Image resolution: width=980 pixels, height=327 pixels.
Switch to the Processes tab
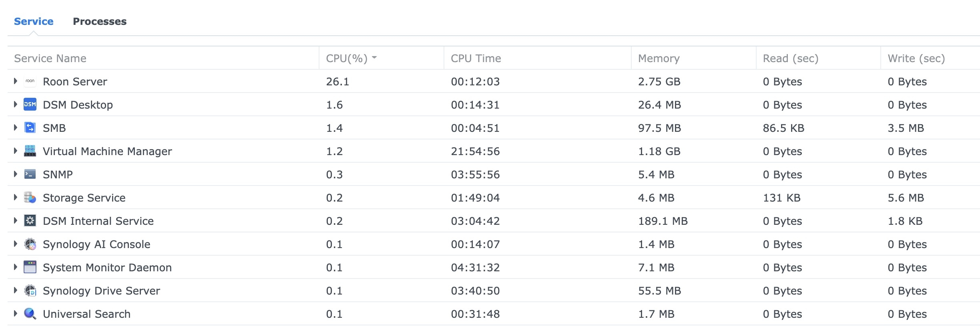coord(99,22)
